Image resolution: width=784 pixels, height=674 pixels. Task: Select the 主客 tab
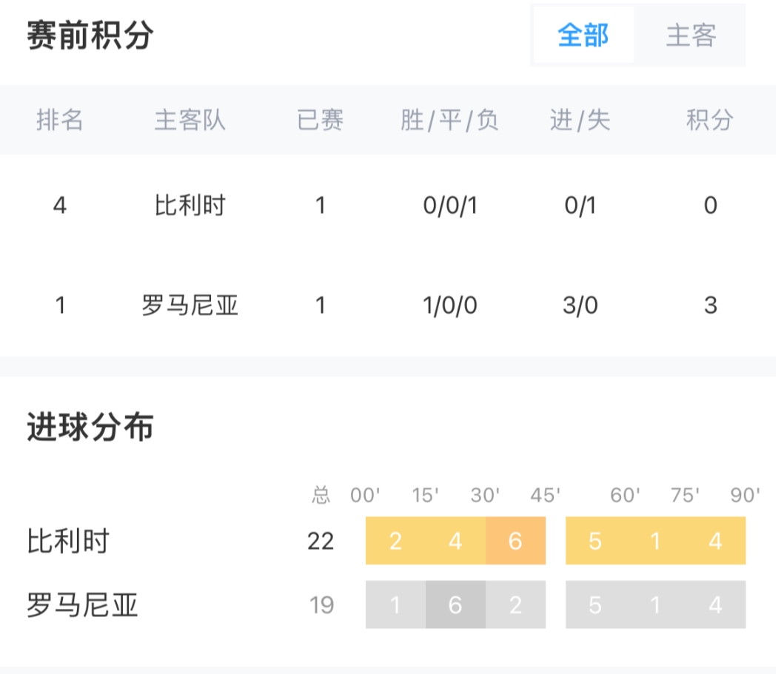(x=690, y=36)
